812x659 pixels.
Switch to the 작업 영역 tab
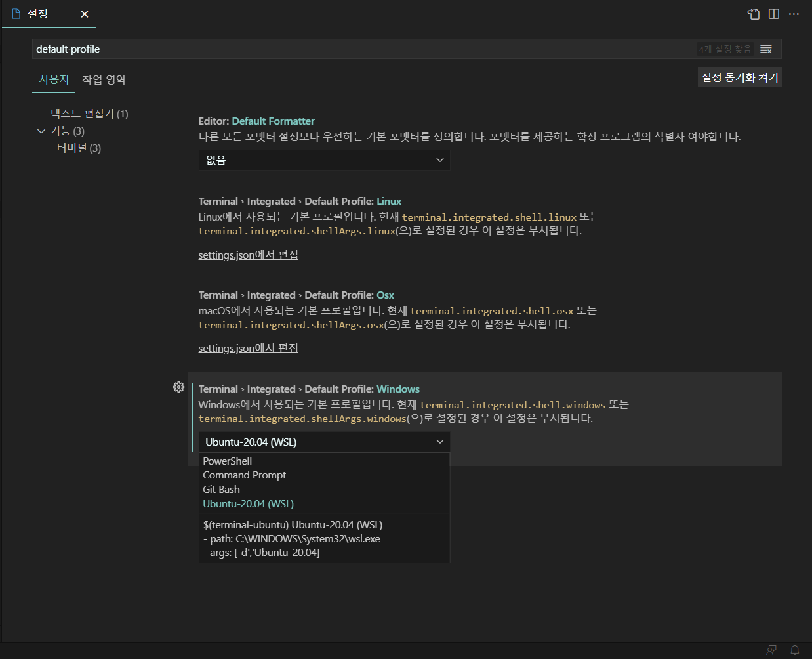pos(104,79)
